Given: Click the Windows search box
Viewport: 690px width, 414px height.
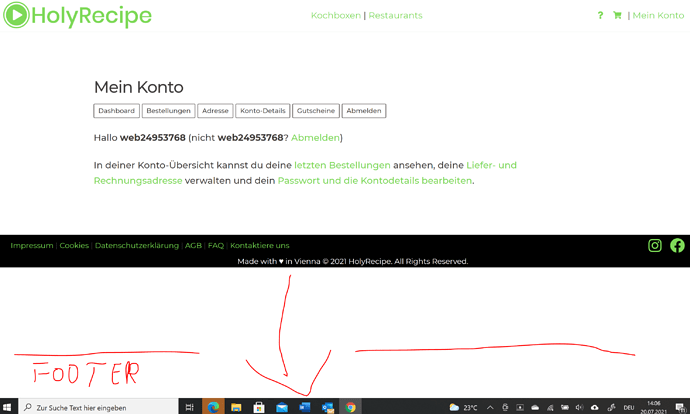Looking at the screenshot, I should pyautogui.click(x=99, y=407).
